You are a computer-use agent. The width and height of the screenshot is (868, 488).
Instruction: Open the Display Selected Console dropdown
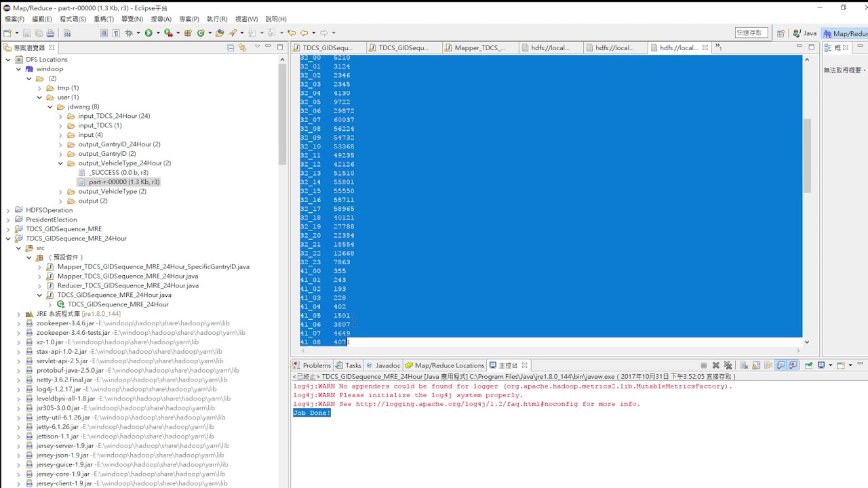point(831,365)
